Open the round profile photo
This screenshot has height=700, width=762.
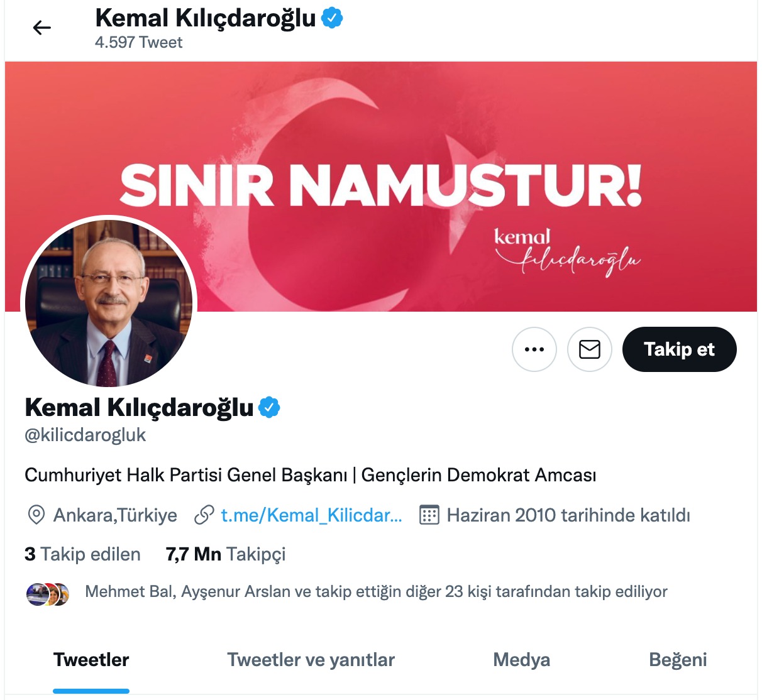[x=109, y=304]
